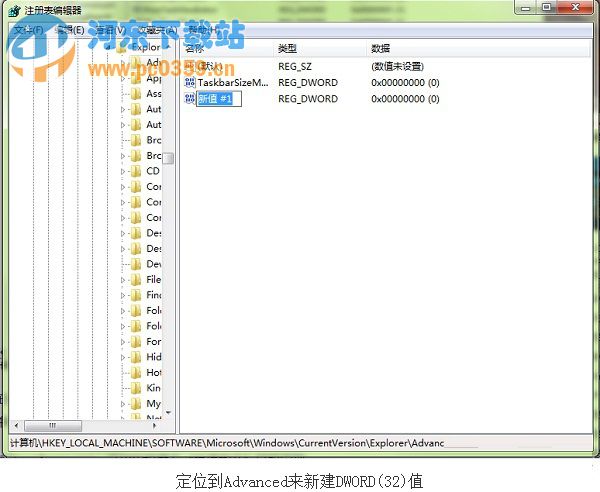The height and width of the screenshot is (492, 600).
Task: Open the 编辑(E) menu
Action: [69, 30]
